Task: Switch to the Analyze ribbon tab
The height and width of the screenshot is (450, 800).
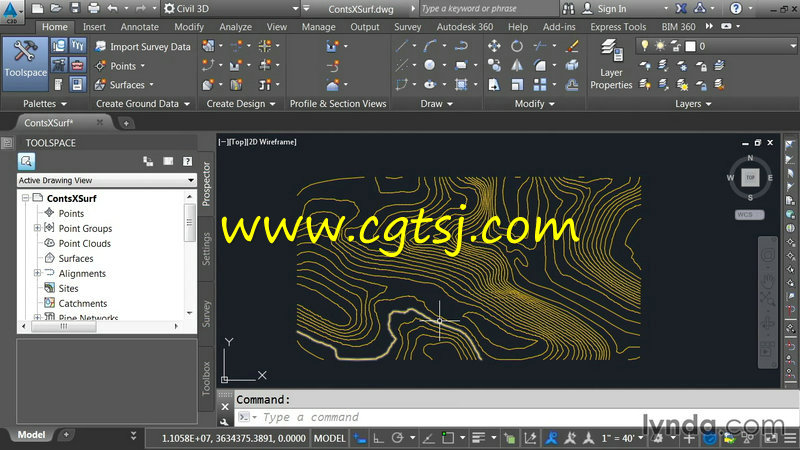Action: pyautogui.click(x=235, y=27)
